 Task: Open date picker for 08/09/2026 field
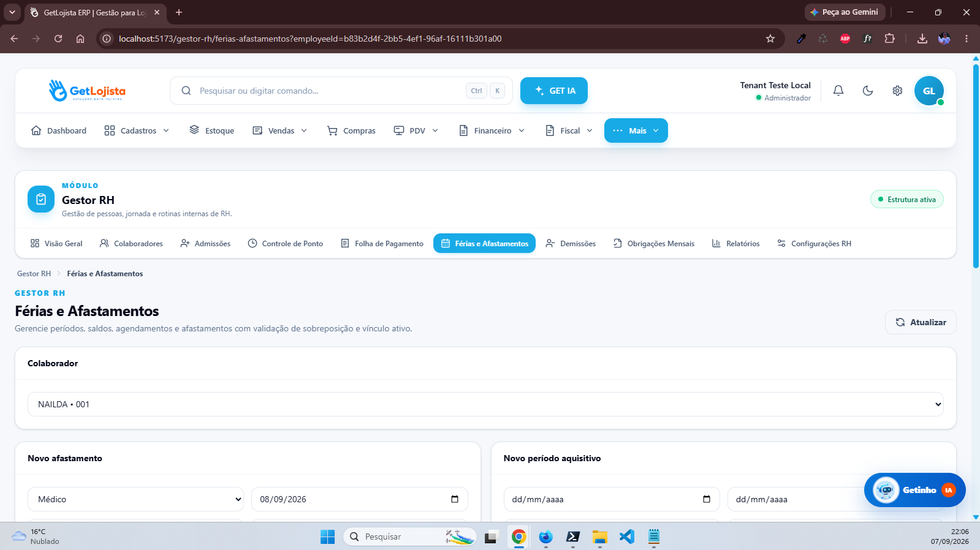[x=455, y=499]
